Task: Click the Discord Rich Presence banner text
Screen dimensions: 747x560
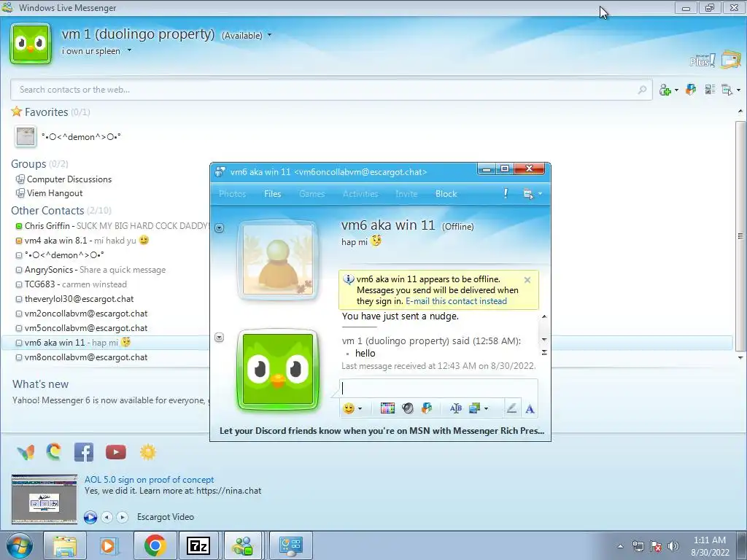Action: tap(382, 430)
